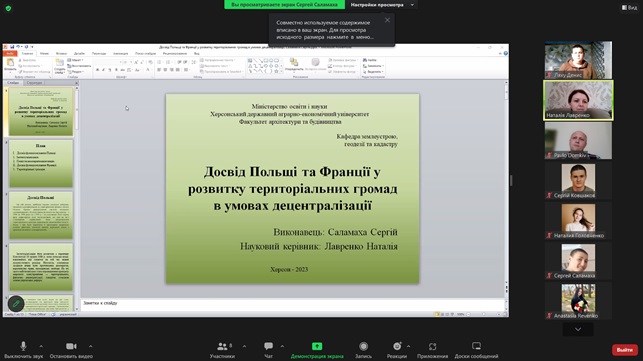Click PowerPoint Вставить paste icon
Viewport: 643px width, 361px height.
click(x=10, y=62)
